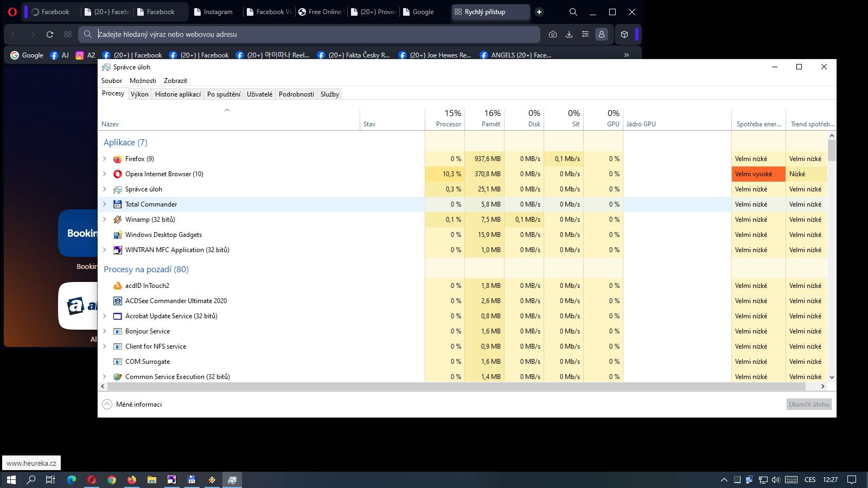Expand the Total Commander process
This screenshot has width=868, height=488.
coord(105,204)
